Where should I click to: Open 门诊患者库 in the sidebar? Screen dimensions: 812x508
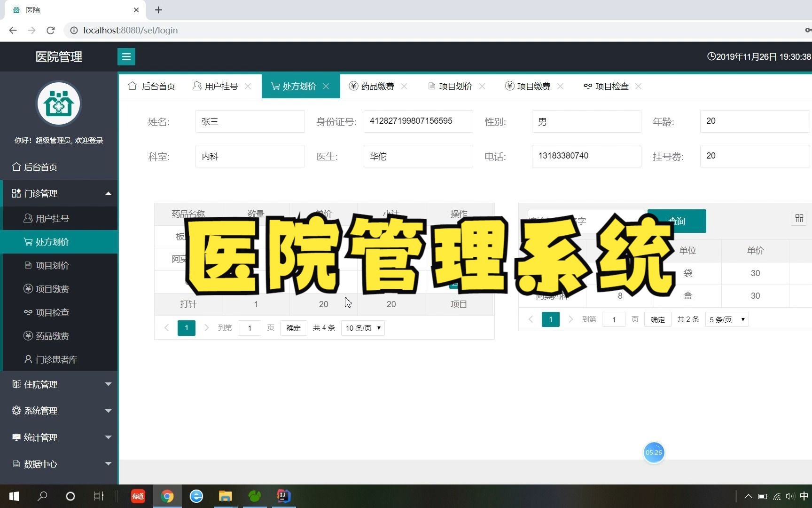[59, 359]
